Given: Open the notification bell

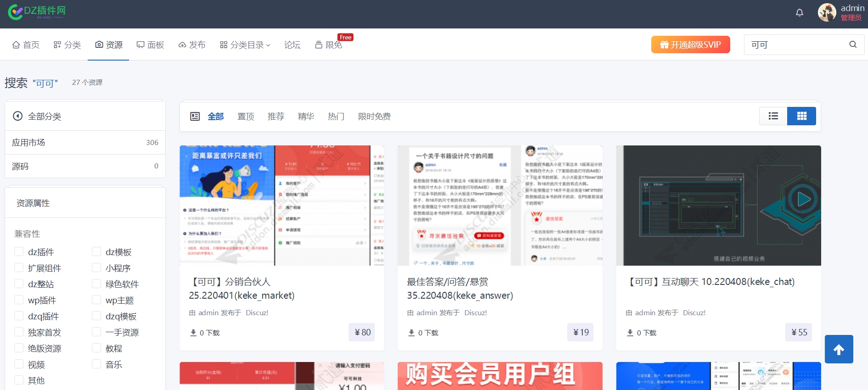Looking at the screenshot, I should pos(800,12).
